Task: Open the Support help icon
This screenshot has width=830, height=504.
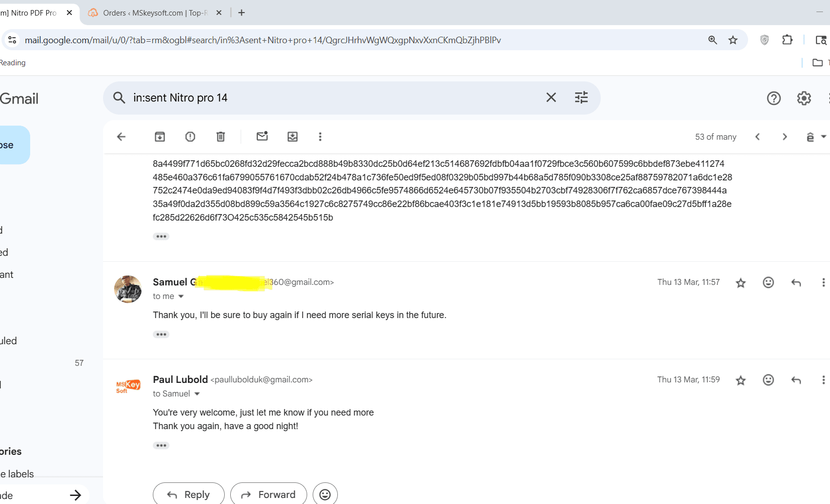Action: tap(774, 98)
